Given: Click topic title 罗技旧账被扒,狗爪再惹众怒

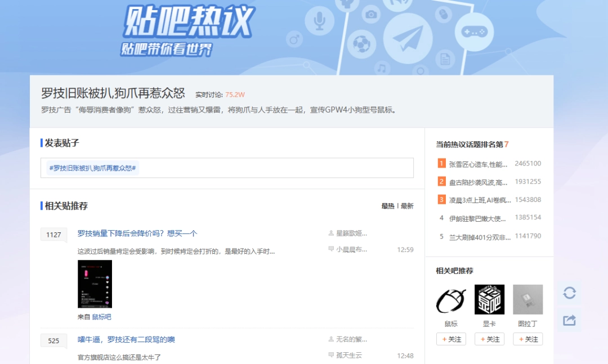Looking at the screenshot, I should click(x=113, y=93).
